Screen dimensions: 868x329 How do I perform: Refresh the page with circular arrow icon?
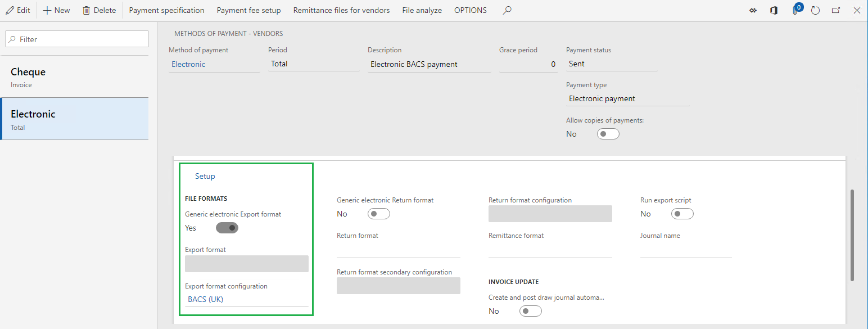tap(816, 10)
